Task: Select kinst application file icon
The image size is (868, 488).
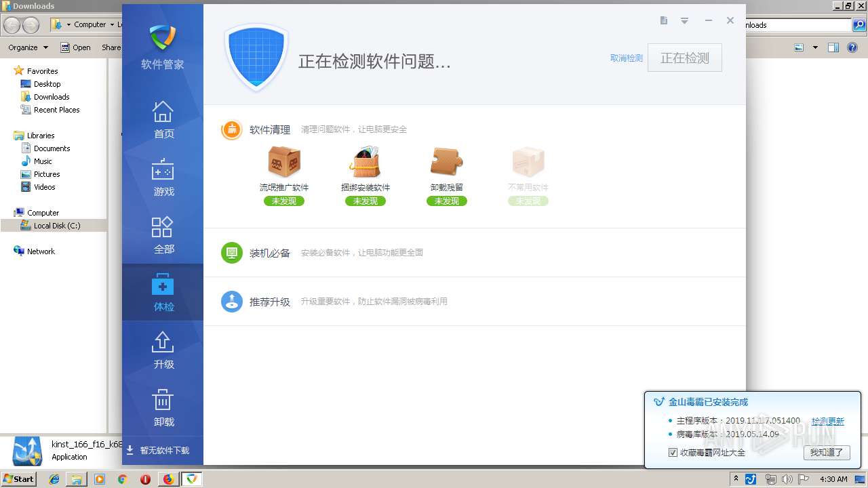Action: 27,451
